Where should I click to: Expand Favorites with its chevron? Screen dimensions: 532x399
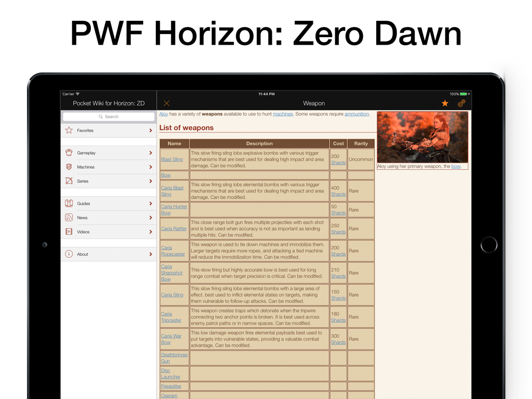[151, 130]
